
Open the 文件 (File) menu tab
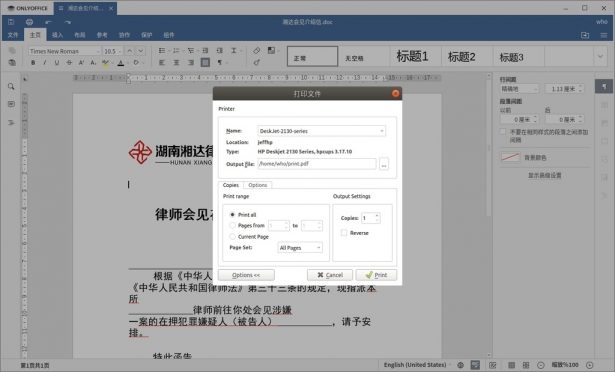tap(13, 35)
